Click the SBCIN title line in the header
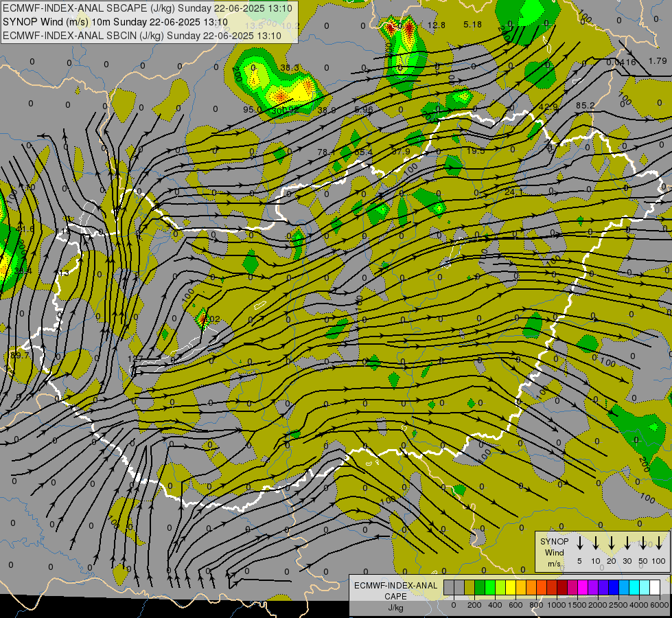 point(142,36)
